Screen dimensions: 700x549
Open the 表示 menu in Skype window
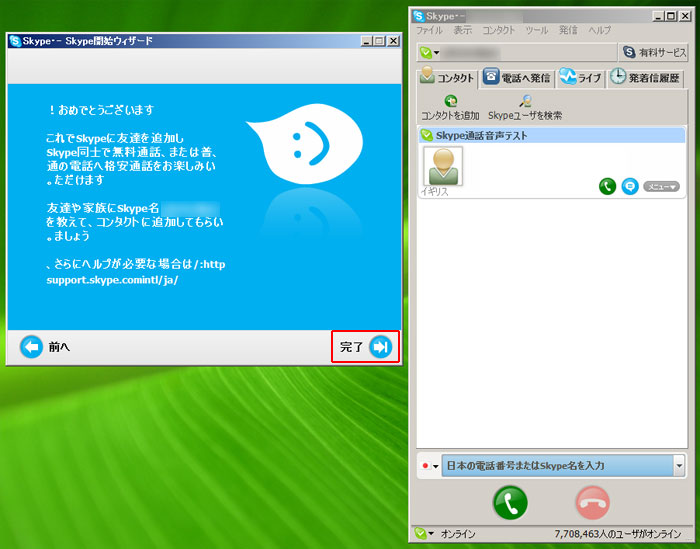click(462, 30)
